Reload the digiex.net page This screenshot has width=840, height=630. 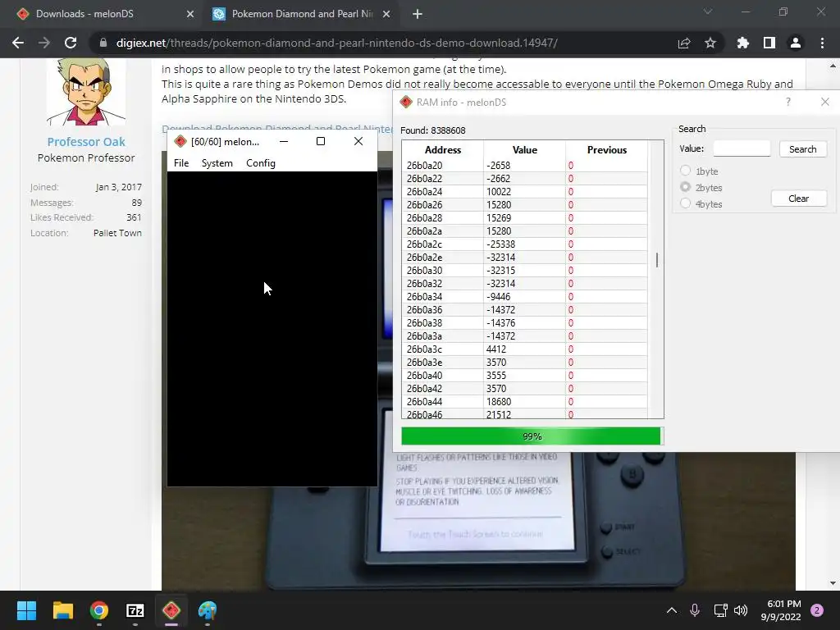tap(71, 43)
